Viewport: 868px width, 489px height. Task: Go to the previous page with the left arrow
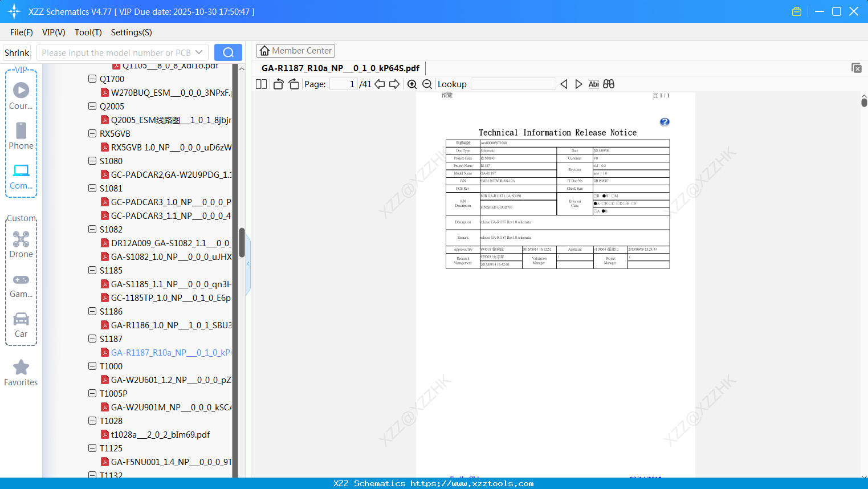pyautogui.click(x=380, y=84)
